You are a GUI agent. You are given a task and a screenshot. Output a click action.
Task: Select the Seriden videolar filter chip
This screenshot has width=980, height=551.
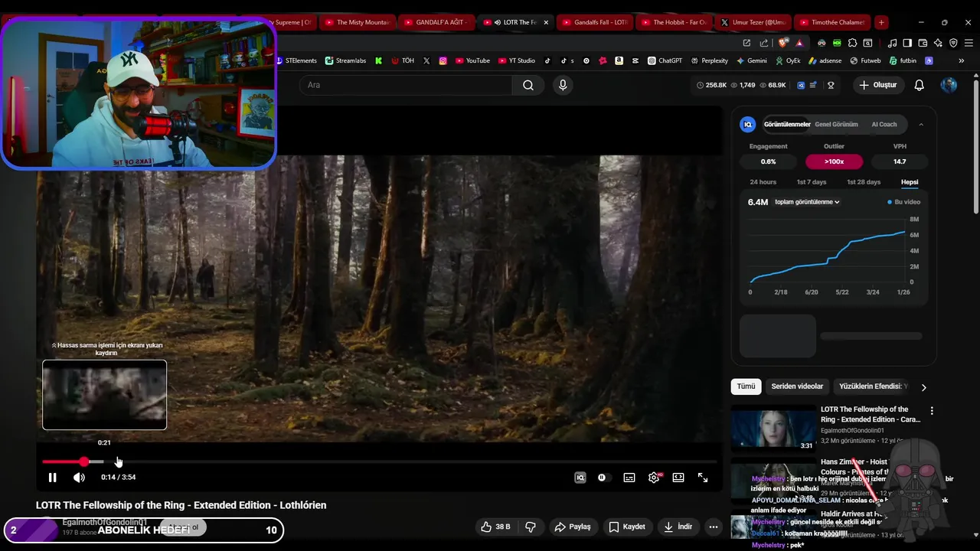coord(797,386)
